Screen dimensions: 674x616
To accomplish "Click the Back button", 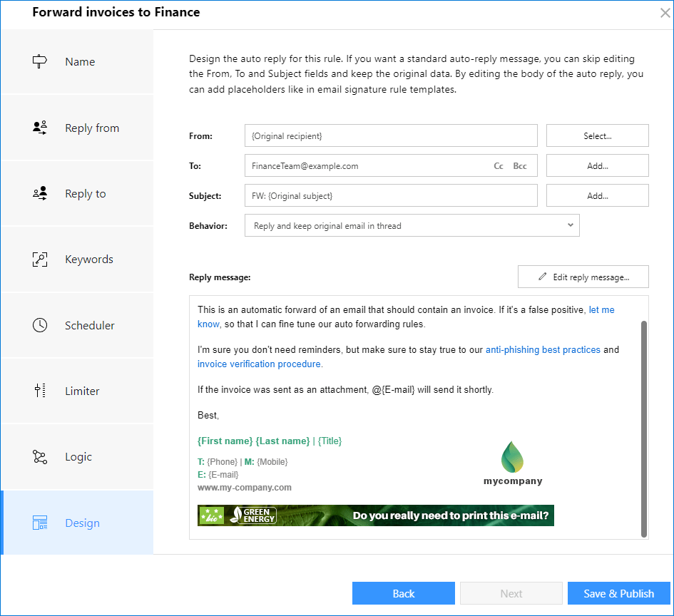I will 403,592.
